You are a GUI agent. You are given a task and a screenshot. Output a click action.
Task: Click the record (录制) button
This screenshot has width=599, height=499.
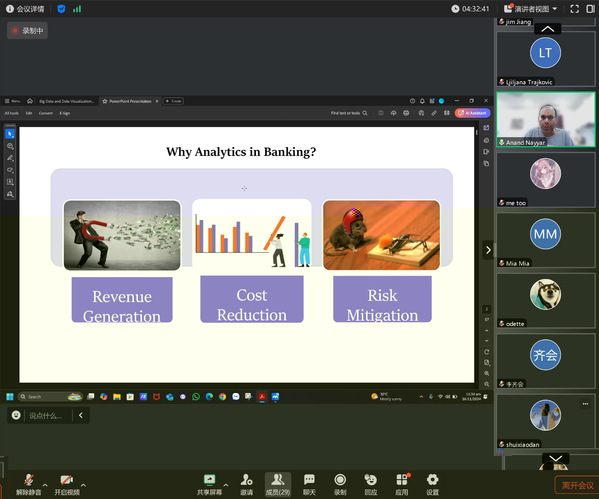click(x=340, y=484)
